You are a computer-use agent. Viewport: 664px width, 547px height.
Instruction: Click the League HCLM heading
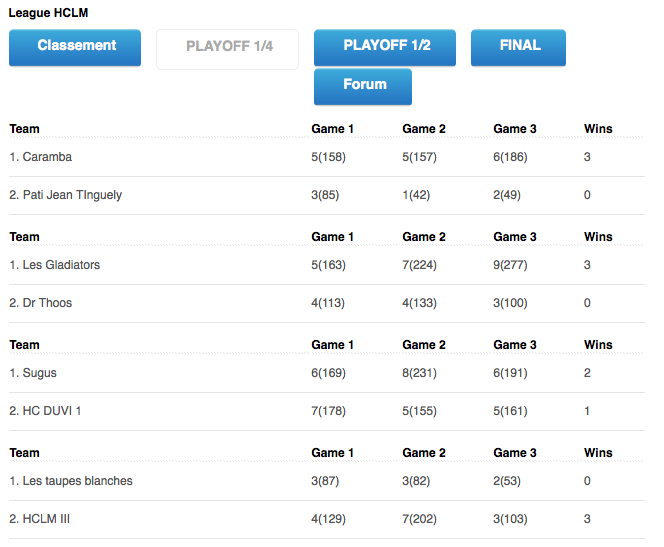48,13
